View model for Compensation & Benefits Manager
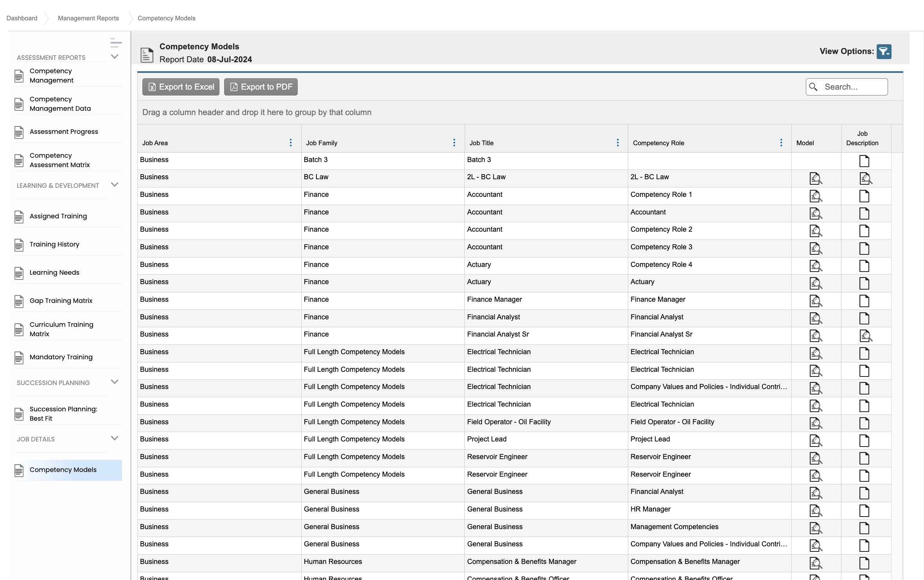 [x=816, y=563]
